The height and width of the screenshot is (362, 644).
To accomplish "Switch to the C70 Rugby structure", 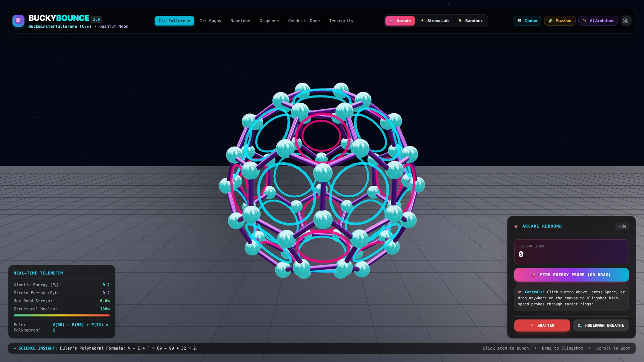I will [x=210, y=21].
